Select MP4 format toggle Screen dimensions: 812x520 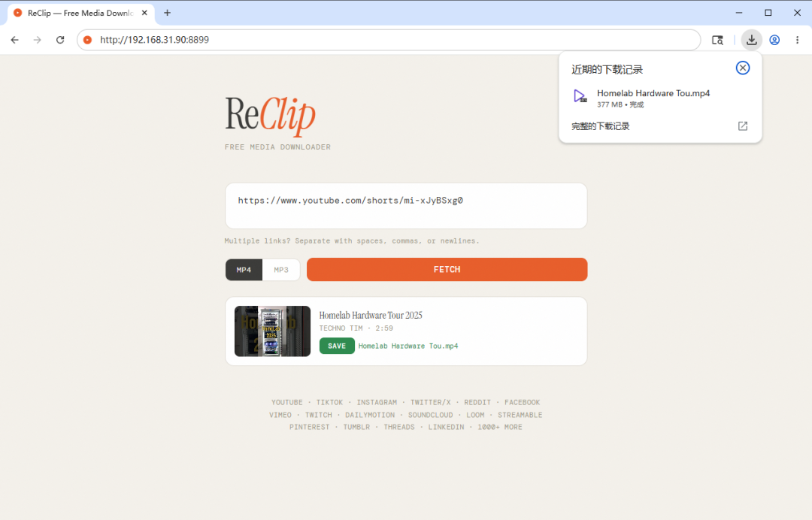point(244,270)
